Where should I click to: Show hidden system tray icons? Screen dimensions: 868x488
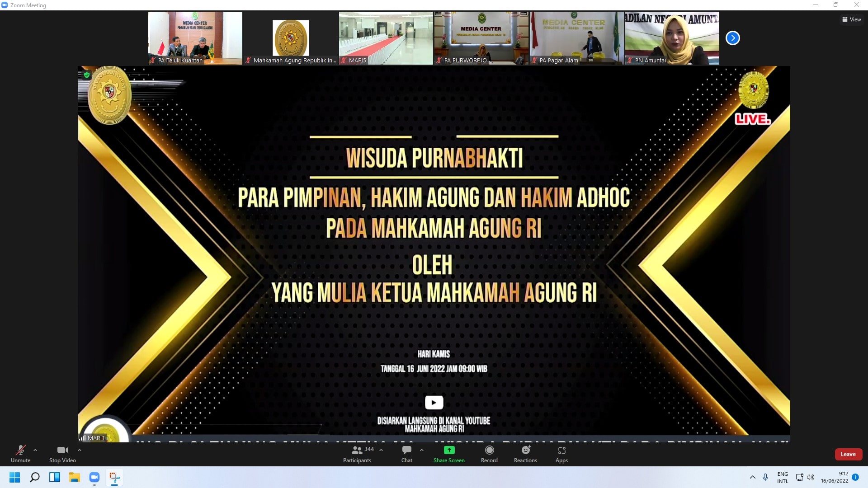coord(753,477)
